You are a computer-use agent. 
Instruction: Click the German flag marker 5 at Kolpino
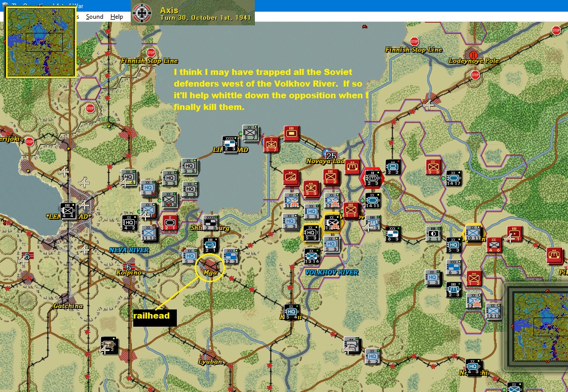[x=129, y=267]
